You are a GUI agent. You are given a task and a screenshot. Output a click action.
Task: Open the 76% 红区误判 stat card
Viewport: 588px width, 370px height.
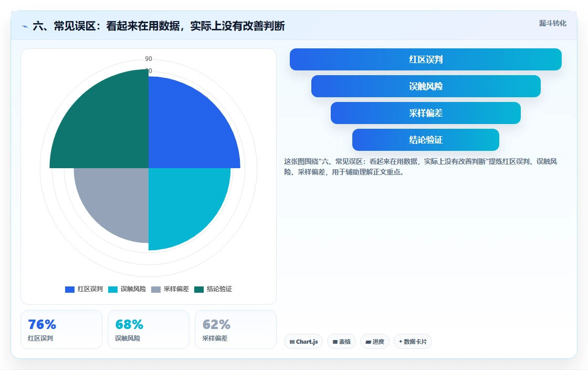61,330
